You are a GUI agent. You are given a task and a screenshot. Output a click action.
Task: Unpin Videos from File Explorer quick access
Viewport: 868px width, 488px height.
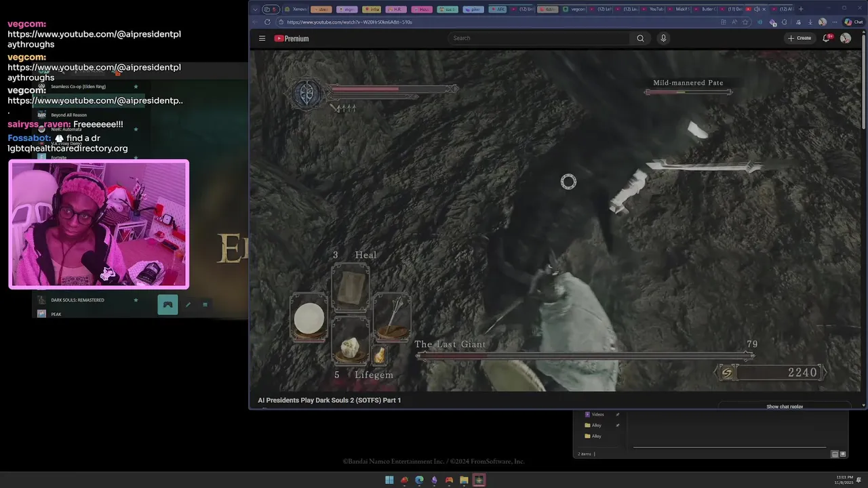click(617, 414)
